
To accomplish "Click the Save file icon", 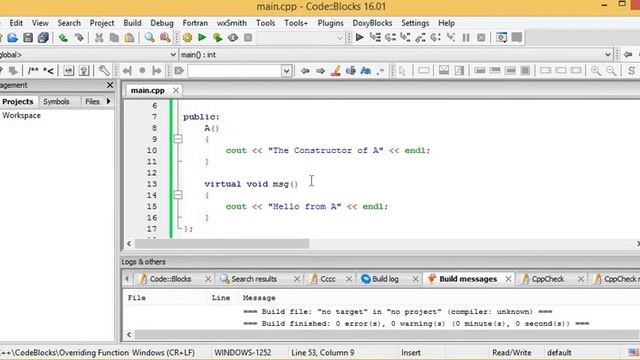I will click(x=28, y=38).
